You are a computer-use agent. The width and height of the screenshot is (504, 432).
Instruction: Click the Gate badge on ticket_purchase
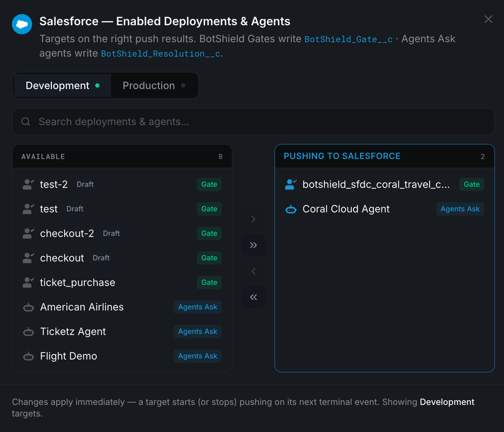209,282
